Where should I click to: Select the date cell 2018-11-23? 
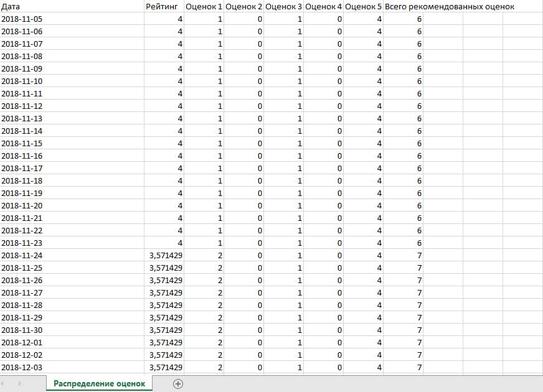coord(72,243)
